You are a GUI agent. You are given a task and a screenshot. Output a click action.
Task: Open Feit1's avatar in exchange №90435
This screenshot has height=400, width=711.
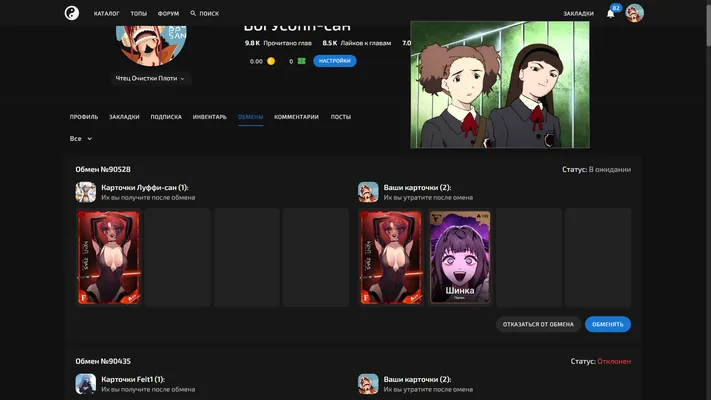coord(86,384)
